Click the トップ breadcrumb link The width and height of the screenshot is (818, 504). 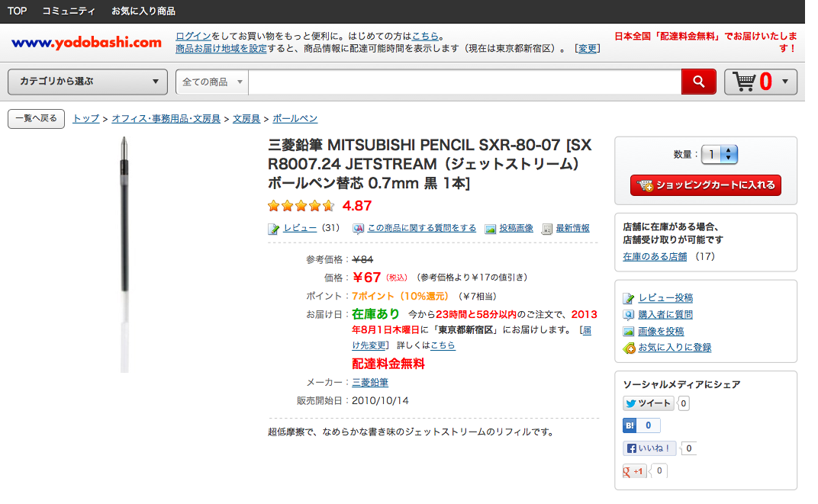(x=86, y=119)
